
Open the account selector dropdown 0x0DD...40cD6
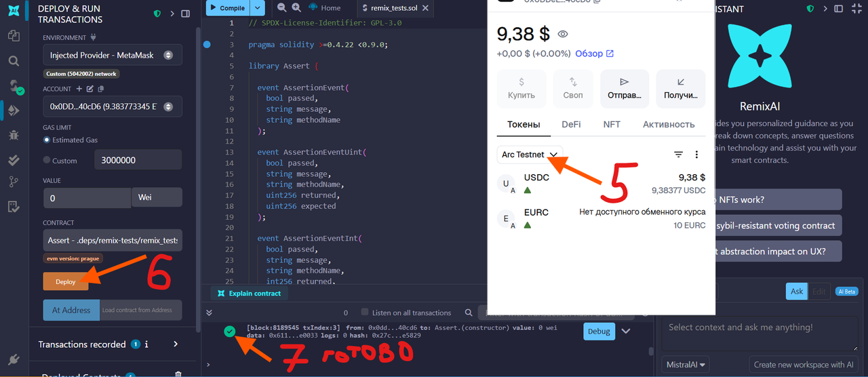113,106
